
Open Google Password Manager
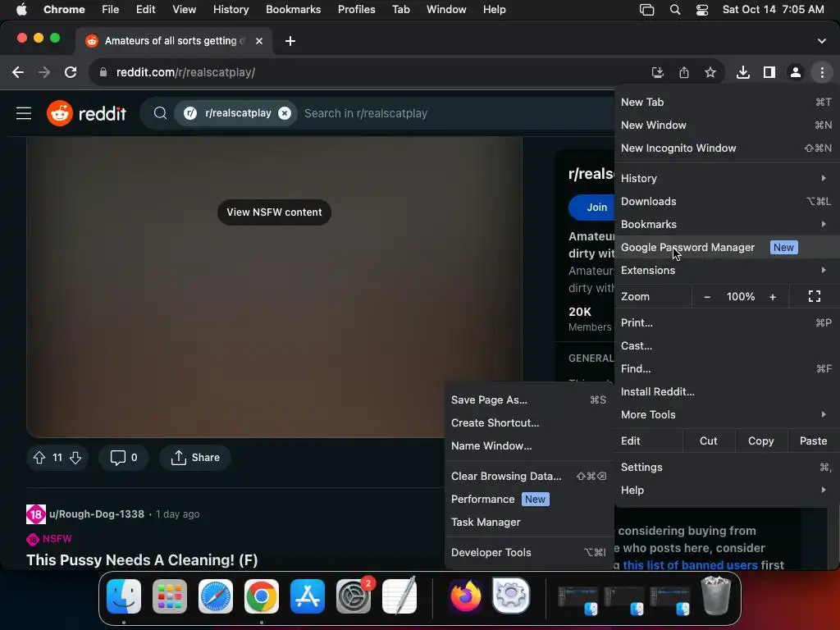point(726,248)
